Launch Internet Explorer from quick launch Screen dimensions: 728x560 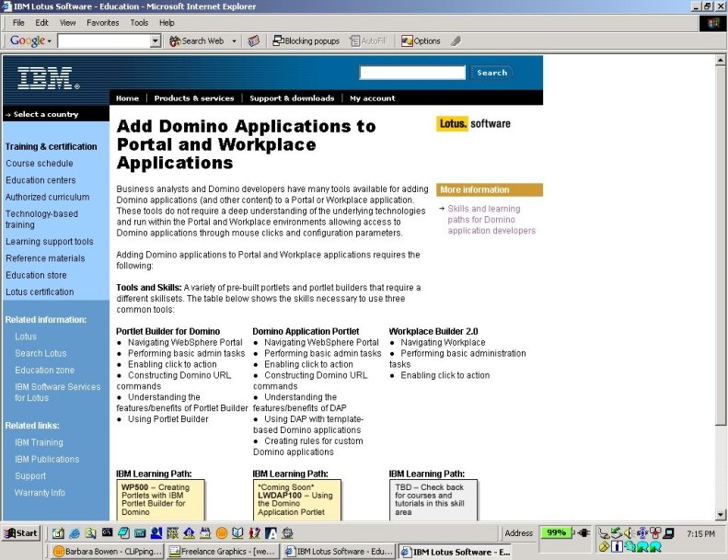[x=75, y=533]
